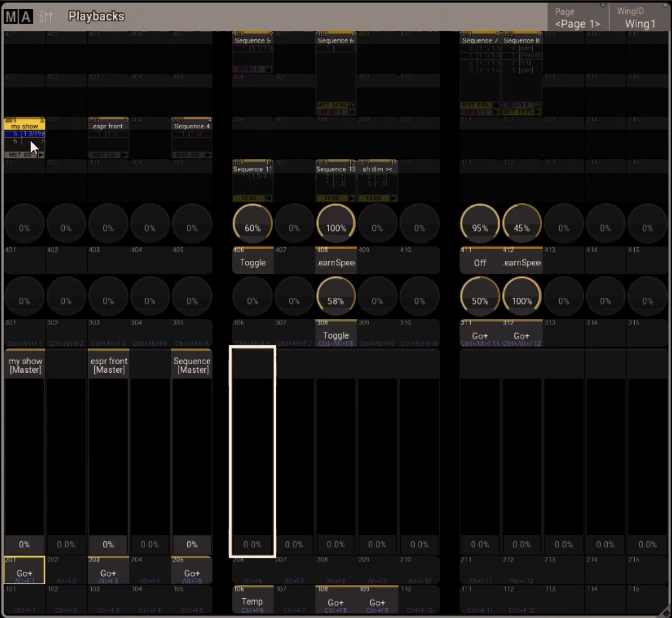672x618 pixels.
Task: Open the Page selector dropdown
Action: pyautogui.click(x=578, y=18)
